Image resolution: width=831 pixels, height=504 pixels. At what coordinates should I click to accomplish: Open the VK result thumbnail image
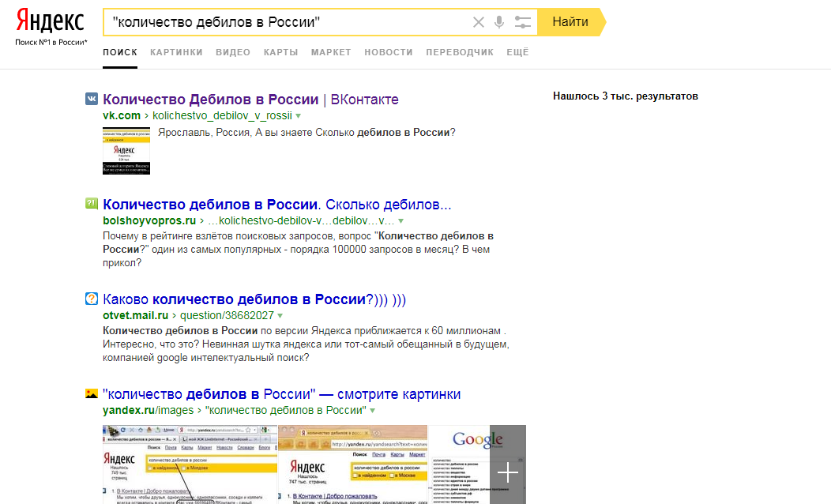tap(126, 151)
